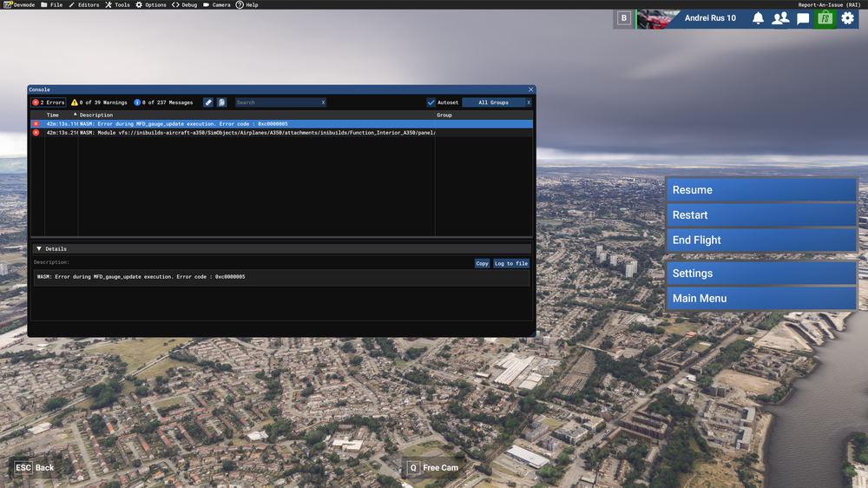The width and height of the screenshot is (868, 488).
Task: Open the FS marketplace bag icon
Action: 825,18
